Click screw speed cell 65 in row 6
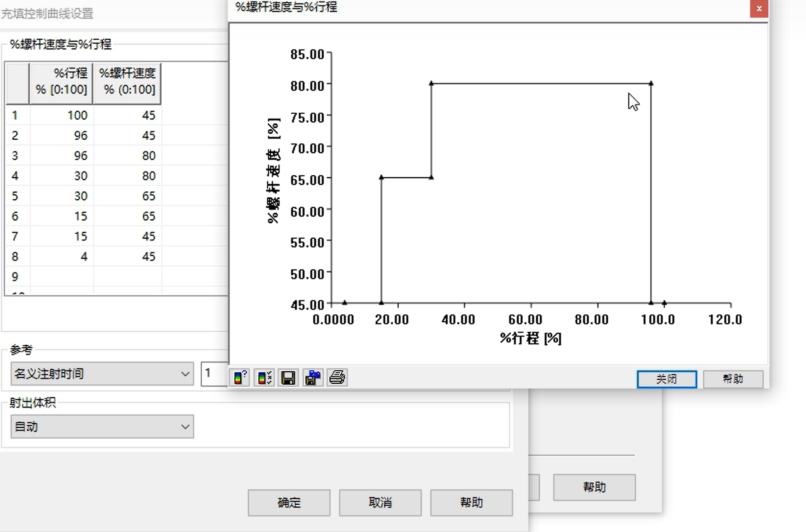The height and width of the screenshot is (532, 806). pyautogui.click(x=128, y=216)
